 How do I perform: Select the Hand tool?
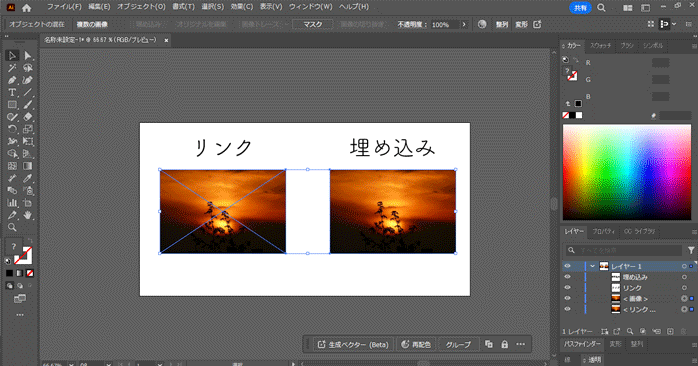(28, 215)
